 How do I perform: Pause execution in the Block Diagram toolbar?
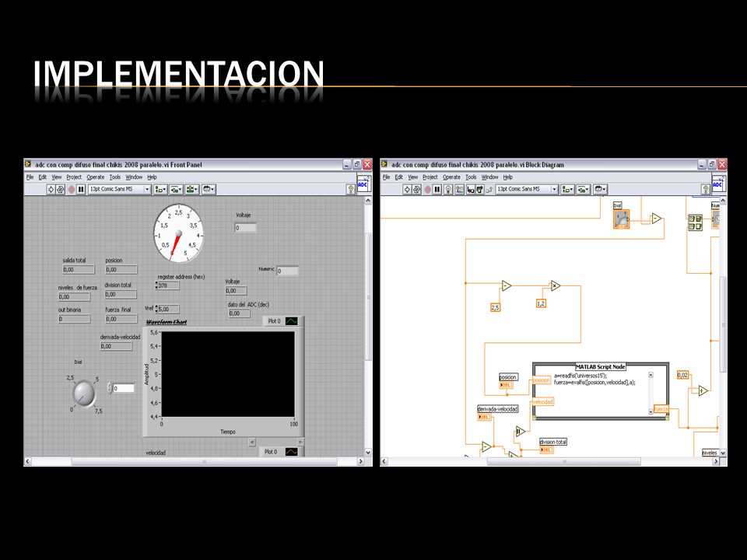click(437, 190)
